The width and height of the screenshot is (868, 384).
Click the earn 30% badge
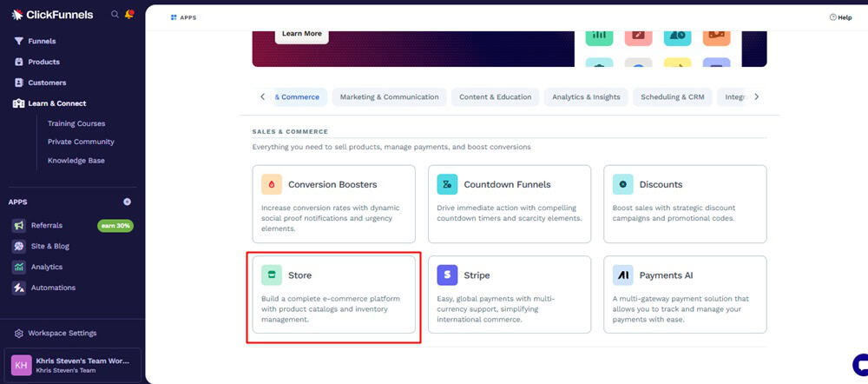point(115,226)
